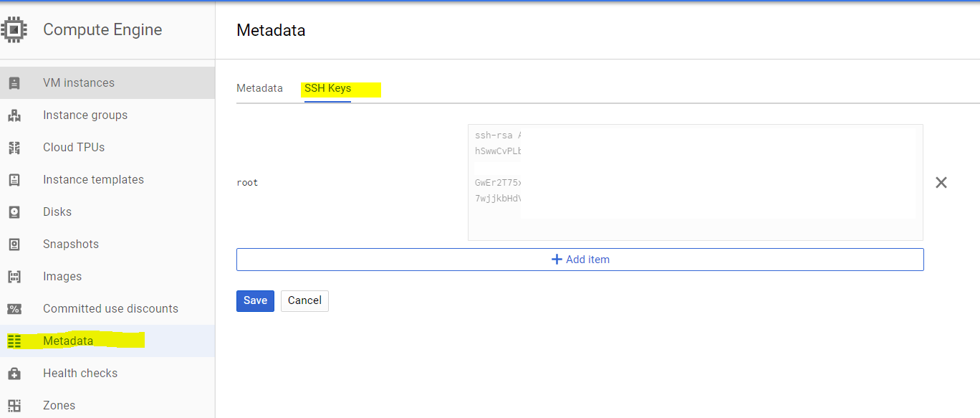
Task: Click the Instance templates sidebar icon
Action: coord(14,180)
